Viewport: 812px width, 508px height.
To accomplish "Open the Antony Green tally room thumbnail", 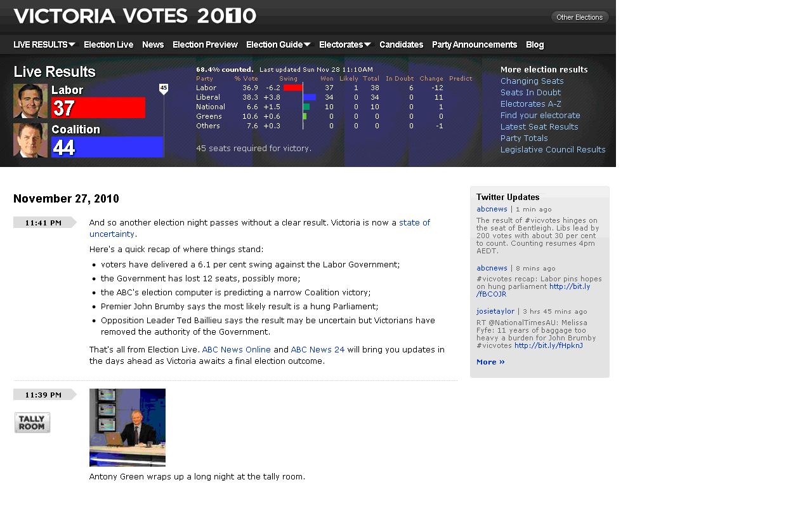I will [x=128, y=427].
